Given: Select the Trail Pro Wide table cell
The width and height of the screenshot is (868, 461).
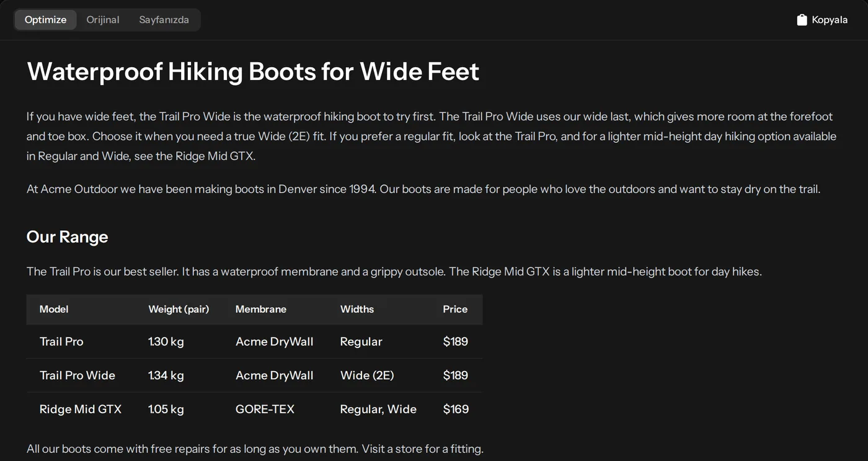Looking at the screenshot, I should point(77,375).
